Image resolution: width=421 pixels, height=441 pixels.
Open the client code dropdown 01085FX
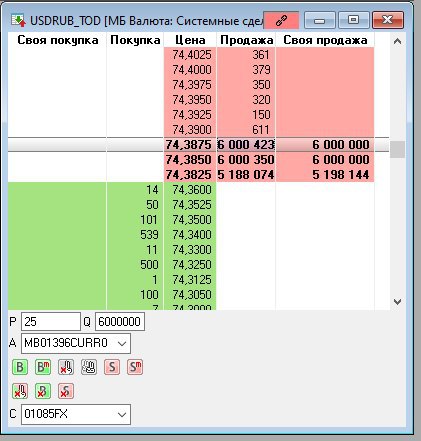[76, 414]
